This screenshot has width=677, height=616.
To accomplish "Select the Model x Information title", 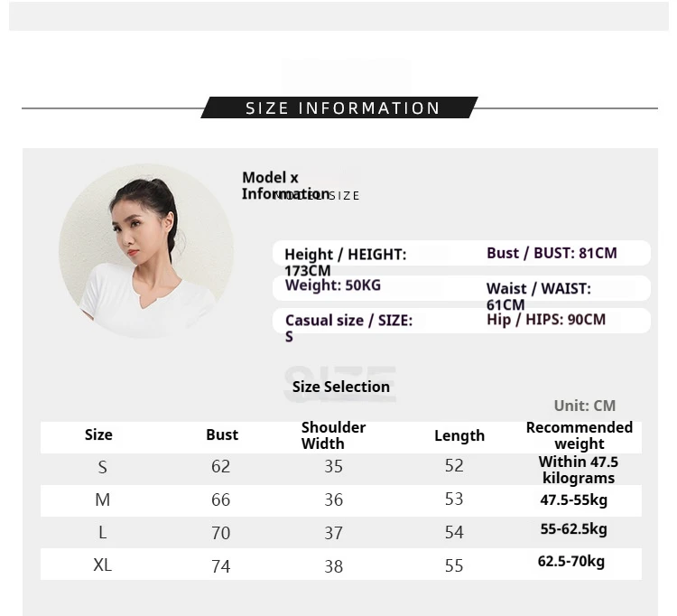I will coord(285,186).
